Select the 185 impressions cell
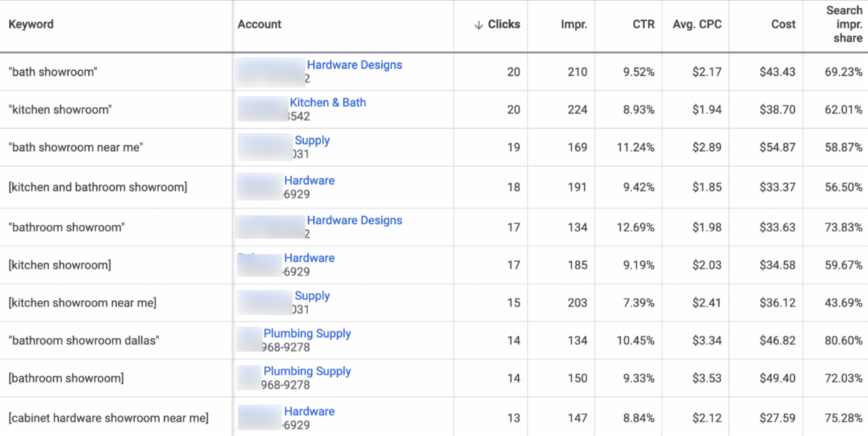The width and height of the screenshot is (868, 436). (577, 265)
